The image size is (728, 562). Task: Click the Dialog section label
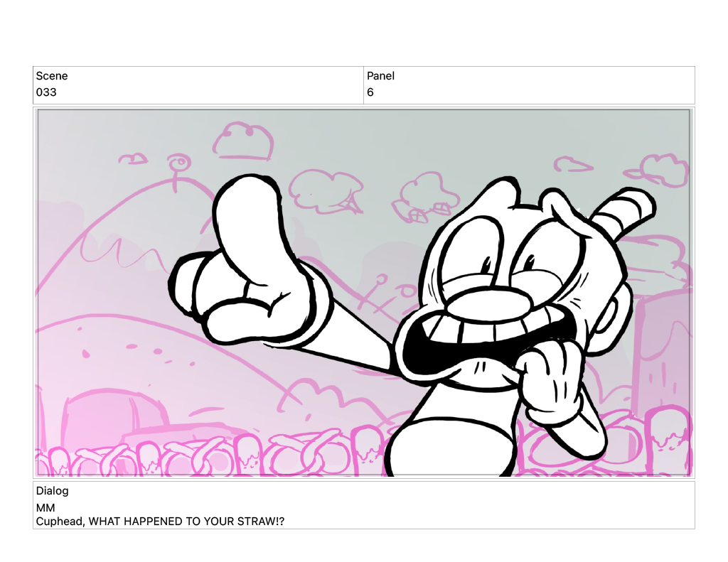click(53, 491)
